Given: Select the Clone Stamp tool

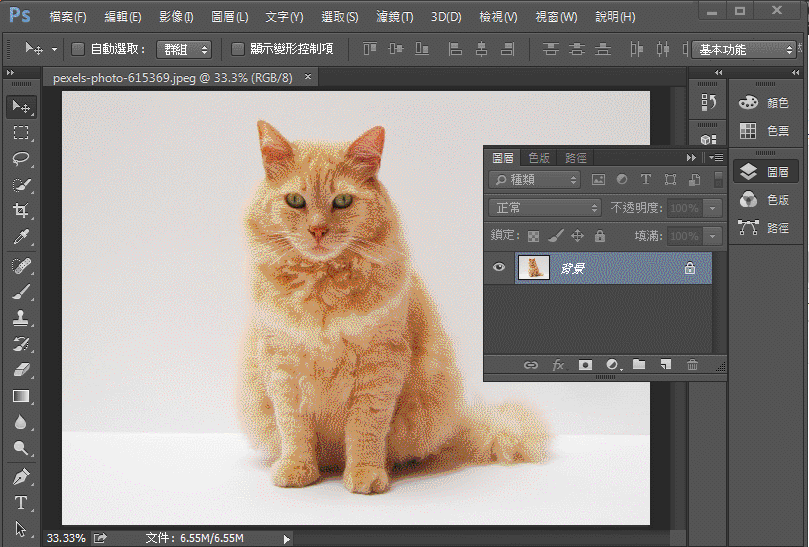Looking at the screenshot, I should click(x=21, y=318).
